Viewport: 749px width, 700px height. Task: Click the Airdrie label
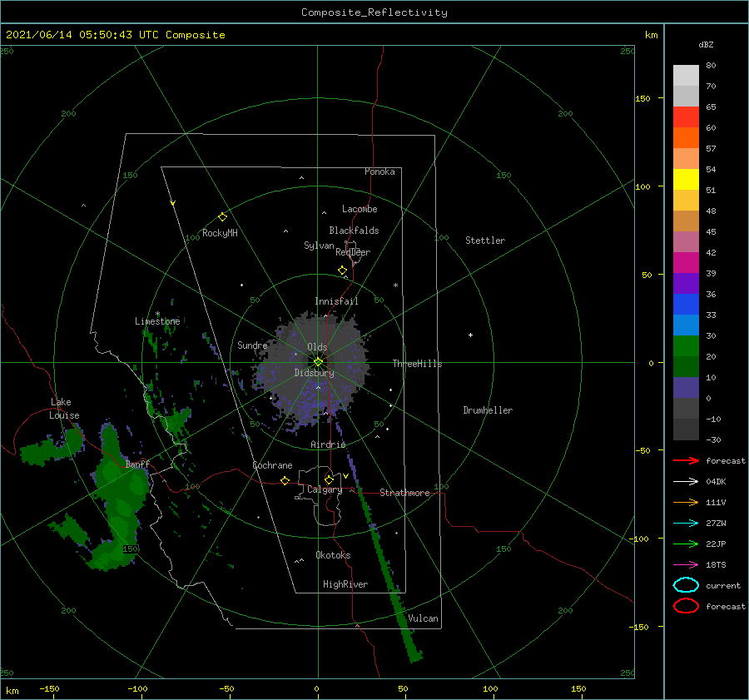[x=328, y=444]
